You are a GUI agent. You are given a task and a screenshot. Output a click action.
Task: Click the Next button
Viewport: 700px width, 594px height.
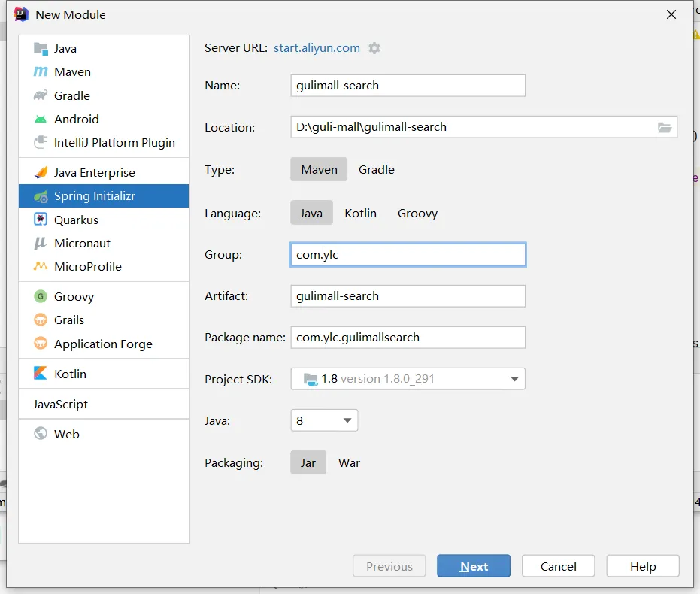(474, 566)
